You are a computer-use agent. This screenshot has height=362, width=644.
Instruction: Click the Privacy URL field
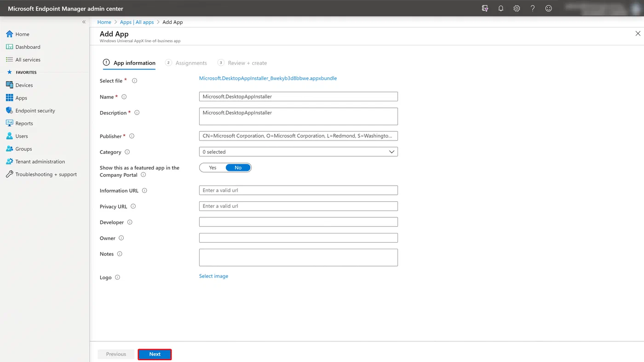[x=299, y=206]
